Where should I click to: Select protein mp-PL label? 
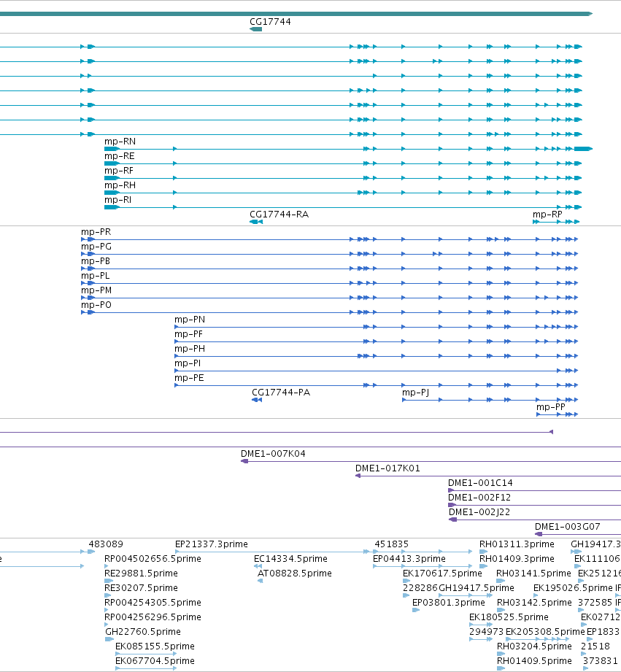click(95, 276)
